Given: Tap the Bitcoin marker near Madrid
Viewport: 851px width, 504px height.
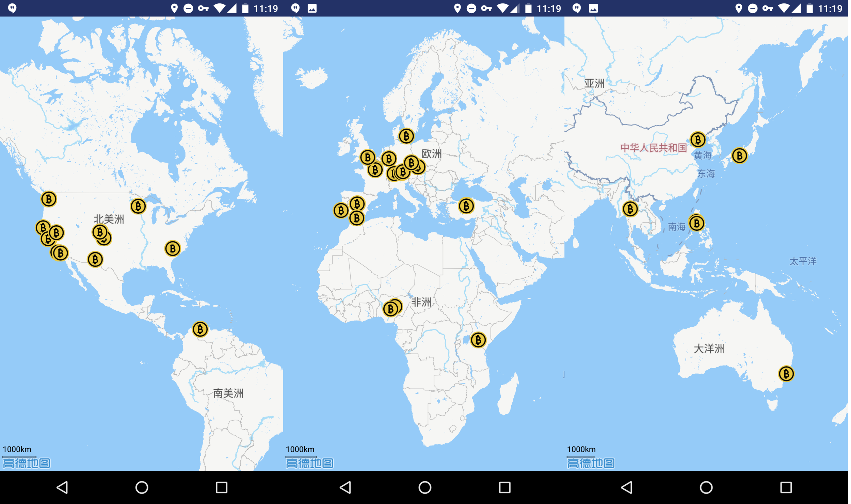Looking at the screenshot, I should [x=357, y=204].
